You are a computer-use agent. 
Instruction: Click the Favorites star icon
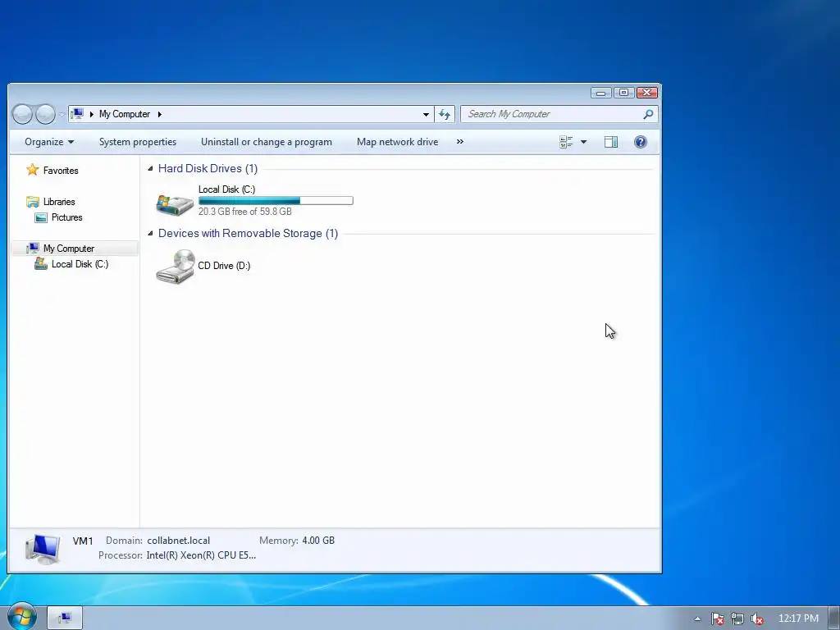click(x=33, y=170)
